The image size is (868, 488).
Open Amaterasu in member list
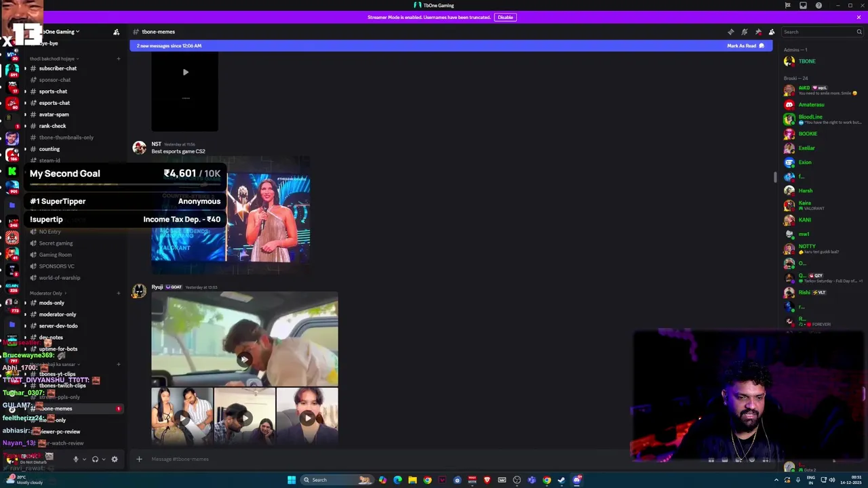811,105
